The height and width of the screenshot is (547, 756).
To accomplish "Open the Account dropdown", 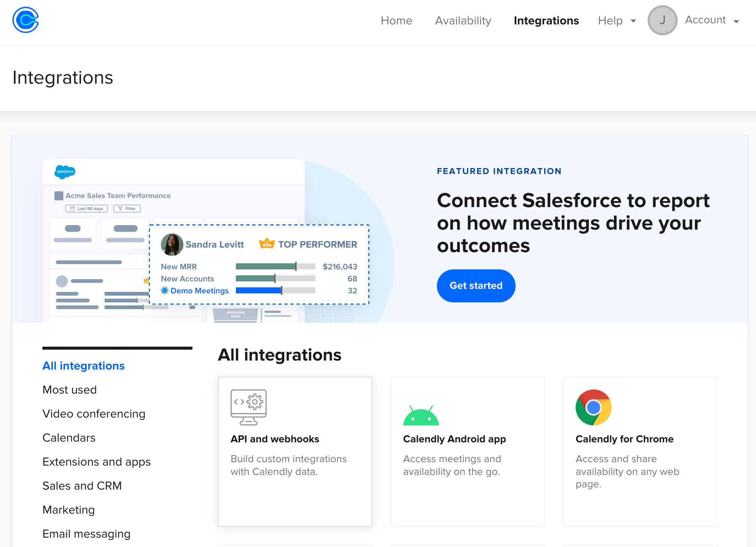I will [712, 20].
